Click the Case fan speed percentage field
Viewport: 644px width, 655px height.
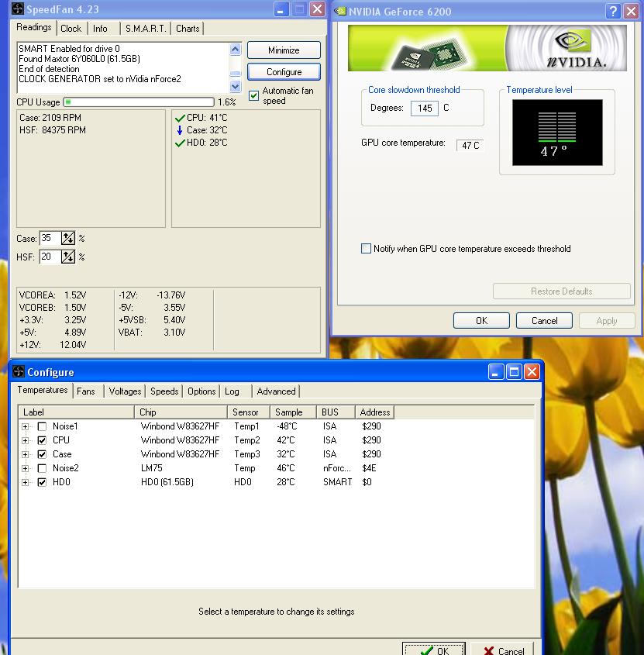pyautogui.click(x=50, y=238)
